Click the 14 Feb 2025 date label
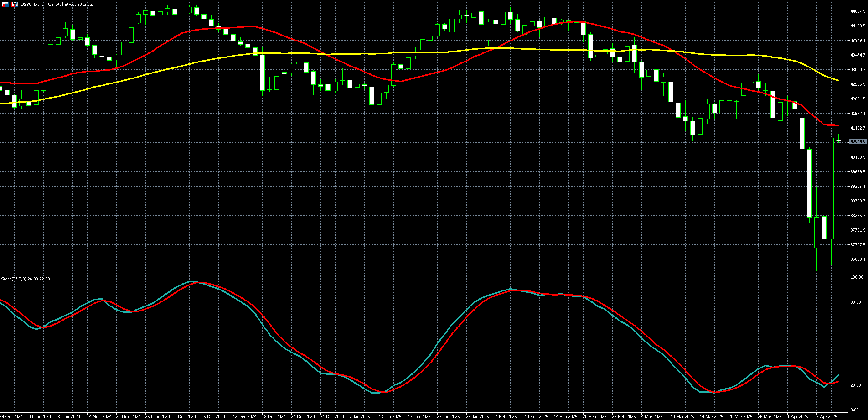This screenshot has width=868, height=420. pyautogui.click(x=565, y=416)
